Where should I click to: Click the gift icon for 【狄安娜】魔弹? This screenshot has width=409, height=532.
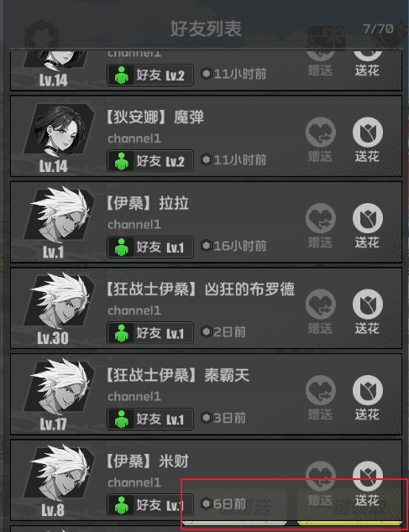pyautogui.click(x=320, y=133)
